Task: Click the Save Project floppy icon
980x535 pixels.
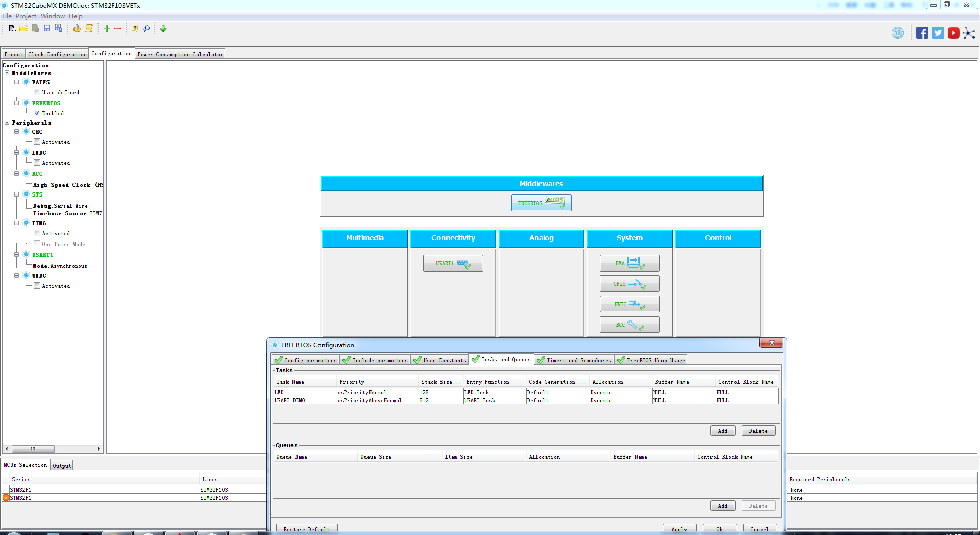Action: click(47, 29)
